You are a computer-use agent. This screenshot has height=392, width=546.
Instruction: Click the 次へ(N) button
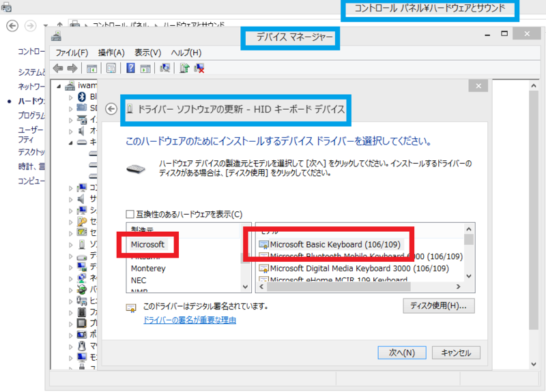[402, 352]
